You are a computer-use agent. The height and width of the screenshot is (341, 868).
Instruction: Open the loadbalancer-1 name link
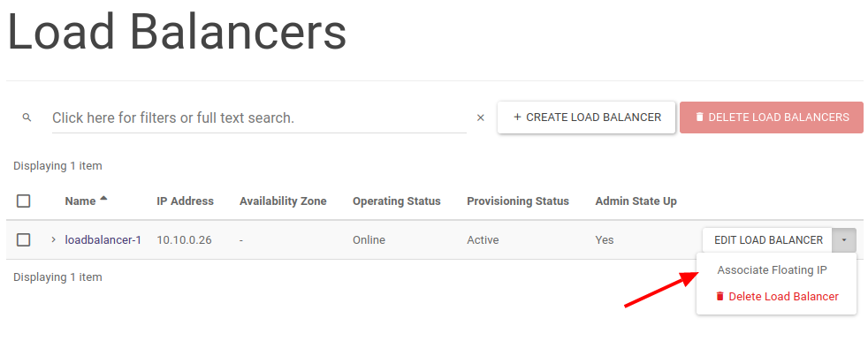103,239
